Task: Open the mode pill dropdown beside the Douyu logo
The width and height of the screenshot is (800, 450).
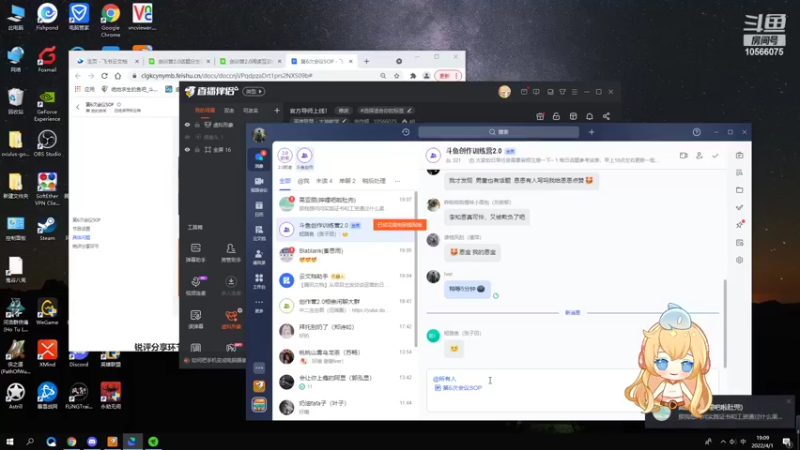Action: point(254,91)
